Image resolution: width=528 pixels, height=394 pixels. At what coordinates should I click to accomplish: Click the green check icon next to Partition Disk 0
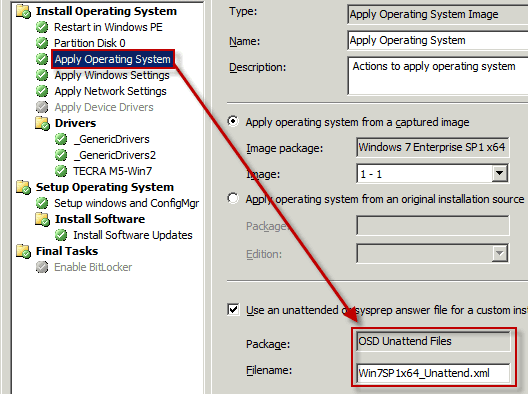click(x=42, y=43)
